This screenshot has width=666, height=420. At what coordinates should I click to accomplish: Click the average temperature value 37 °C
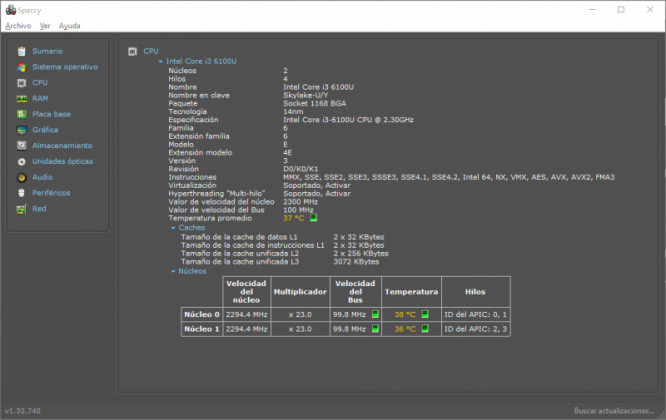(293, 218)
